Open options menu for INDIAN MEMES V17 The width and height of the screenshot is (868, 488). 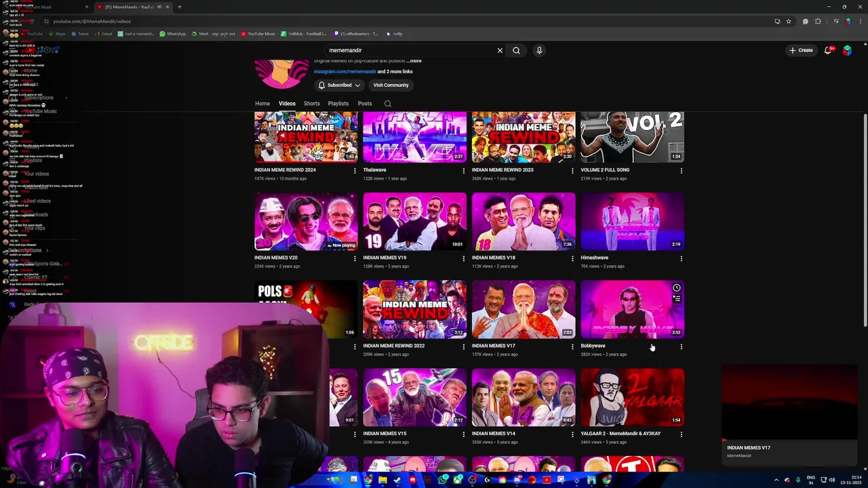[x=572, y=346]
